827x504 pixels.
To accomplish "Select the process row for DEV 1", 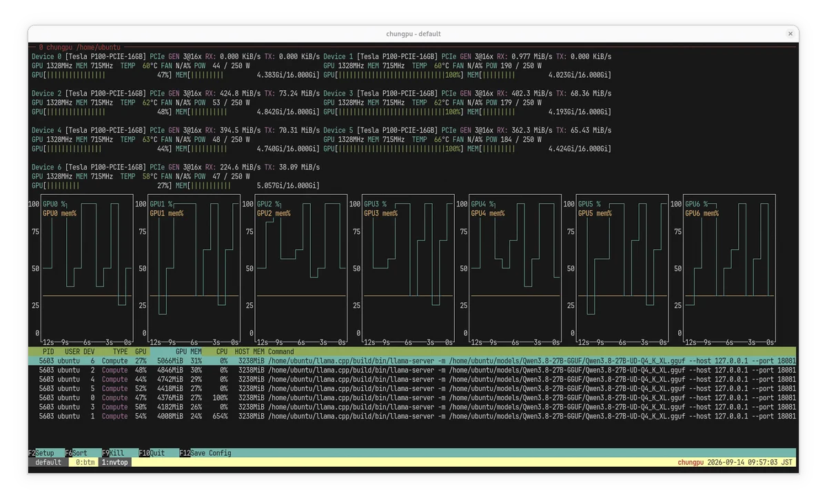I will [x=413, y=416].
